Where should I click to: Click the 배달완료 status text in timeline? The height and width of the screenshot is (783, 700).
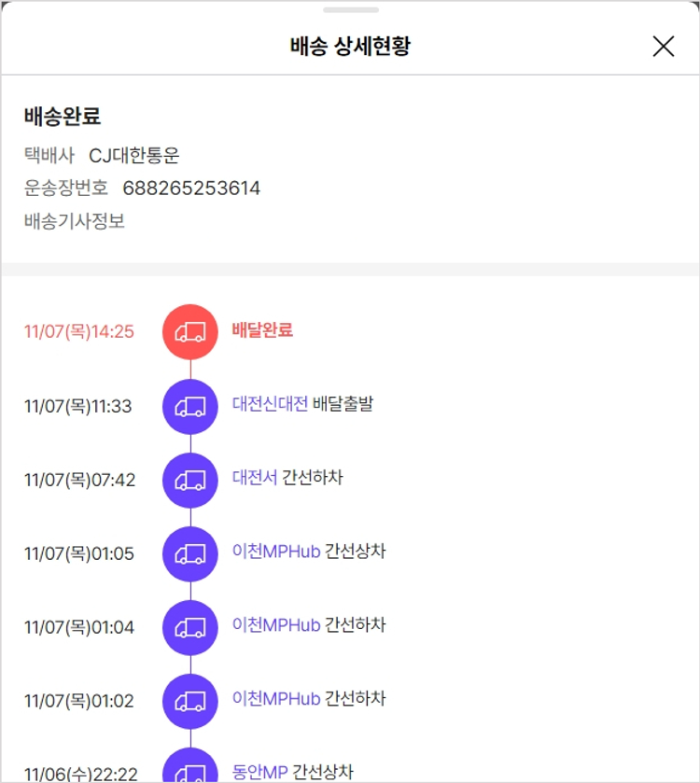click(x=262, y=330)
